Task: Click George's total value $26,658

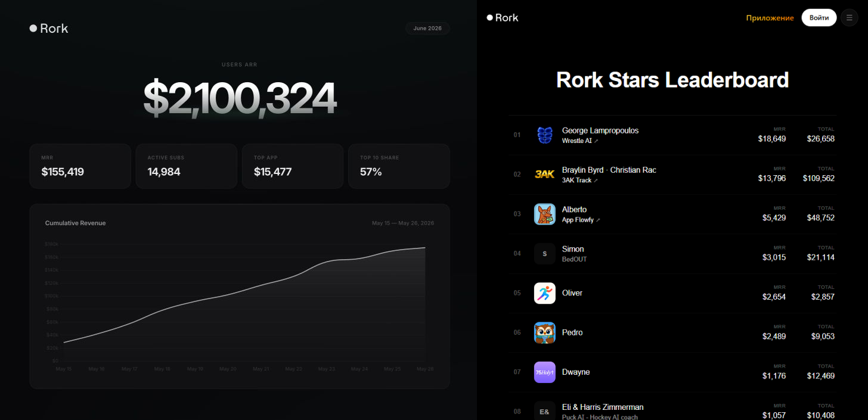Action: (x=821, y=139)
